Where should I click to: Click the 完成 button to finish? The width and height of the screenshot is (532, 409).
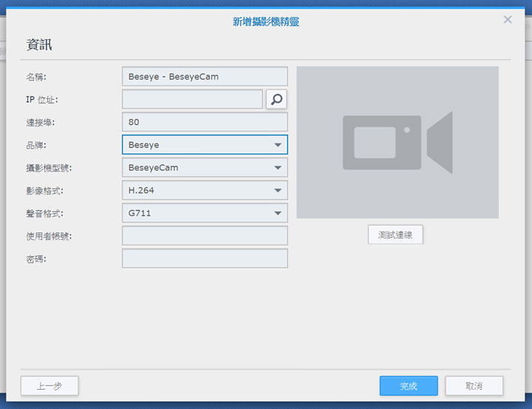pyautogui.click(x=409, y=386)
